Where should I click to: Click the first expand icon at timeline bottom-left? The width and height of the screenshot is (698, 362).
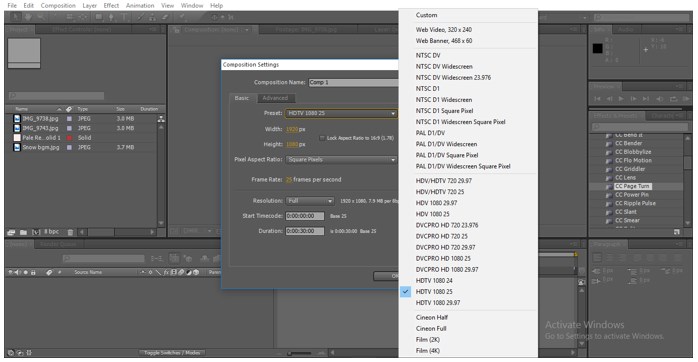(x=11, y=353)
